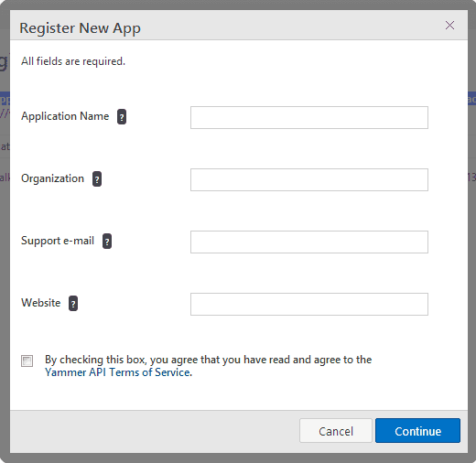
Task: Click the 'Website' label text
Action: 41,303
